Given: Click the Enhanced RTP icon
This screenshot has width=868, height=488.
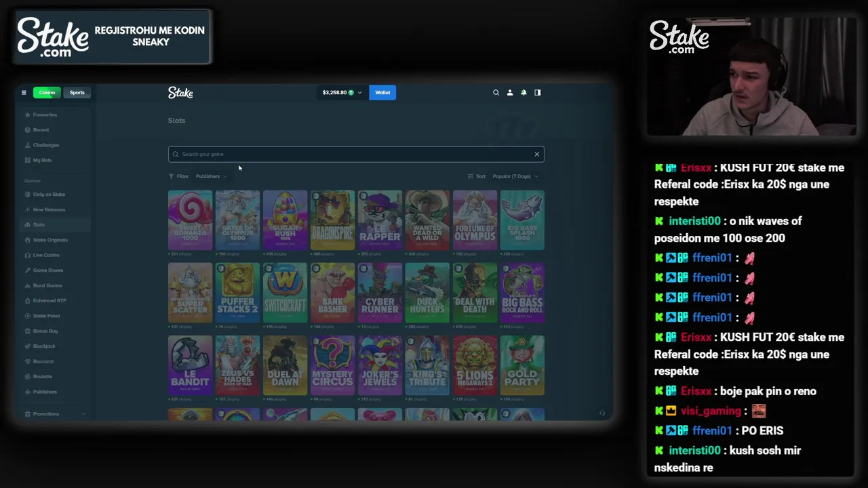Looking at the screenshot, I should tap(27, 300).
